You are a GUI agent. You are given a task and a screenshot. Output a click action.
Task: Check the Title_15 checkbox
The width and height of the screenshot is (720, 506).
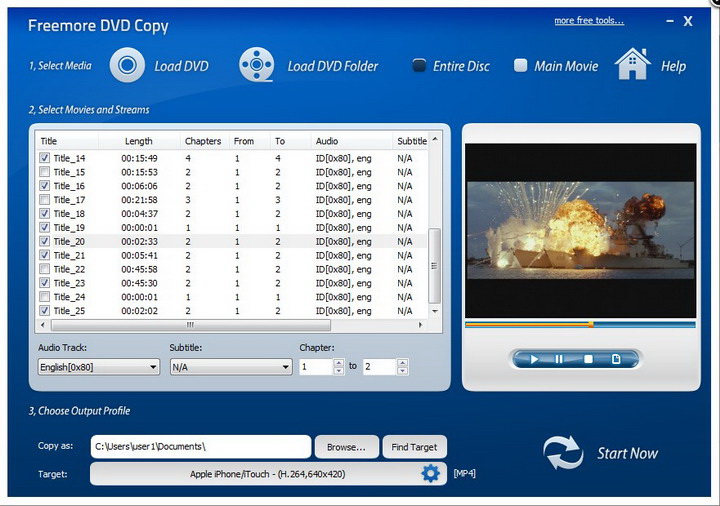44,172
